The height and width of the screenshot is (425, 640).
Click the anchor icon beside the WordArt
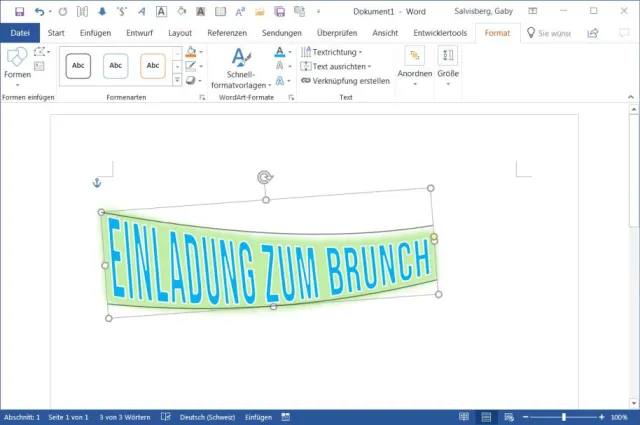97,183
